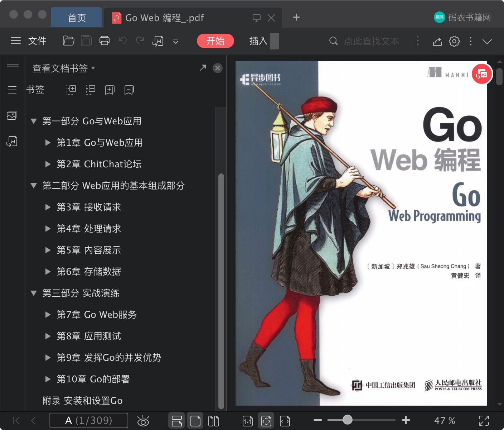
Task: Open the bookmark list sidebar icon
Action: click(12, 90)
